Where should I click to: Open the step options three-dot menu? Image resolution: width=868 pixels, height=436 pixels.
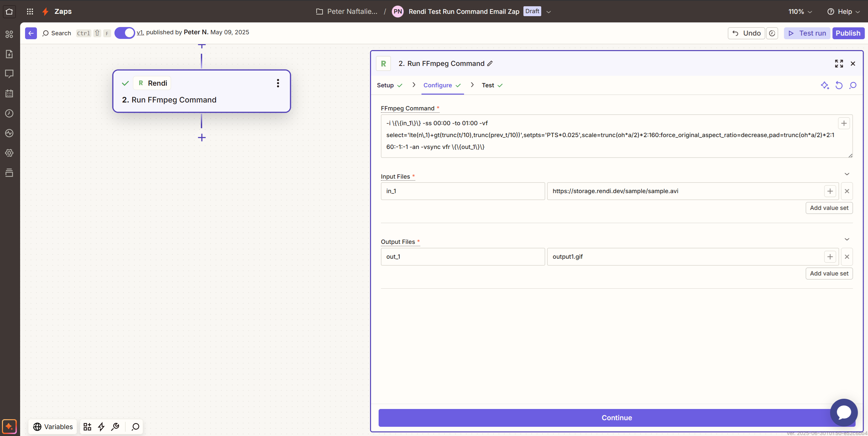tap(278, 83)
